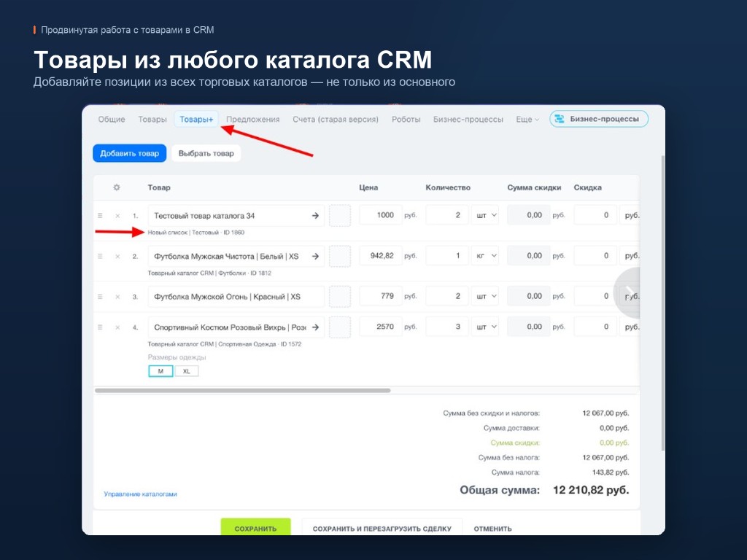This screenshot has width=747, height=560.
Task: Click text Новый список | Тестовый · ID 1860
Action: pyautogui.click(x=196, y=233)
